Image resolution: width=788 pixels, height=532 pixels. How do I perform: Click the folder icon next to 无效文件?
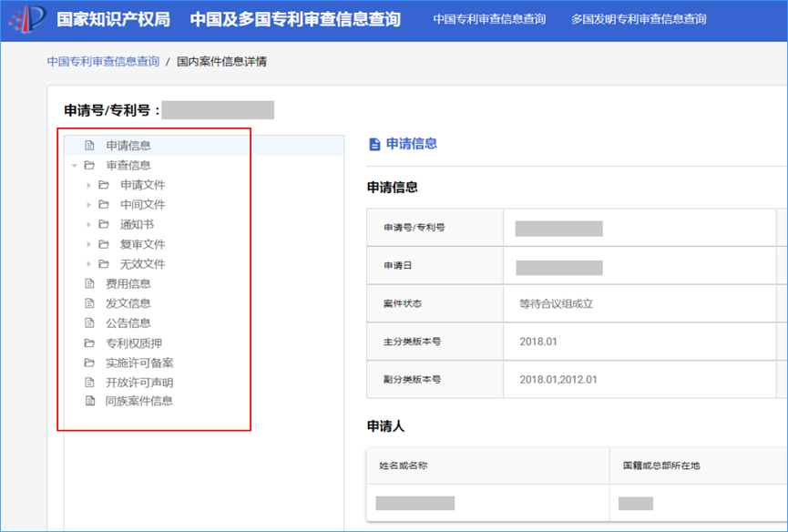(x=104, y=263)
